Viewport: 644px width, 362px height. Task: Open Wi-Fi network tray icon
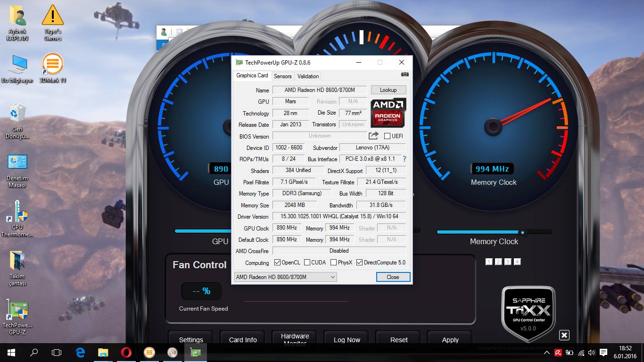coord(581,353)
